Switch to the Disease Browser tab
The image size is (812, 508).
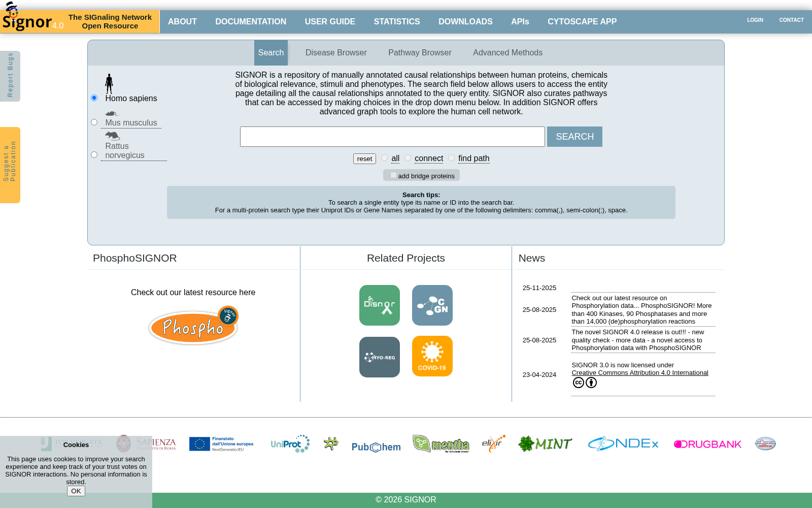coord(336,53)
